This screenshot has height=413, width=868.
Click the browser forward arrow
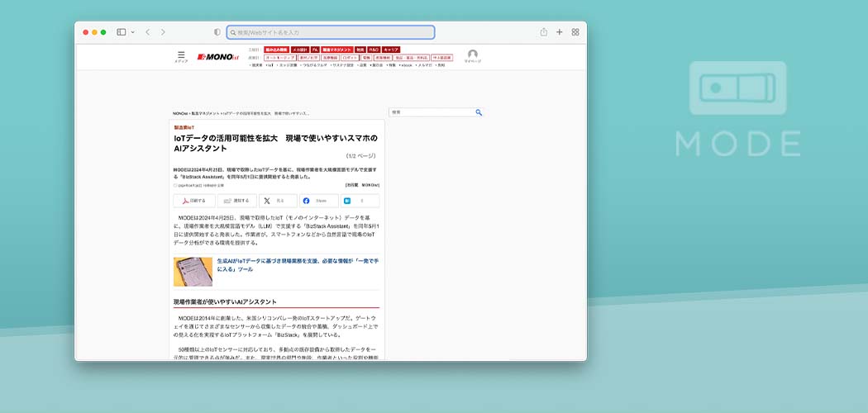tap(163, 32)
